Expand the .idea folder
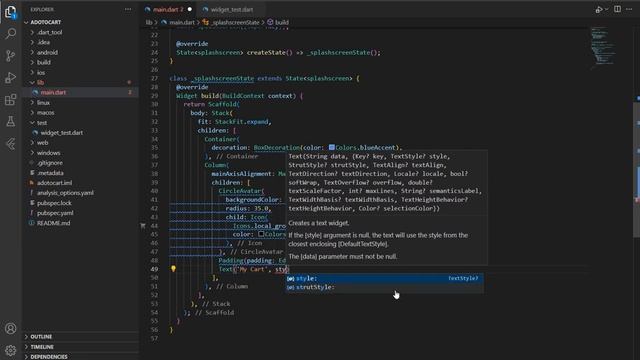 [44, 42]
